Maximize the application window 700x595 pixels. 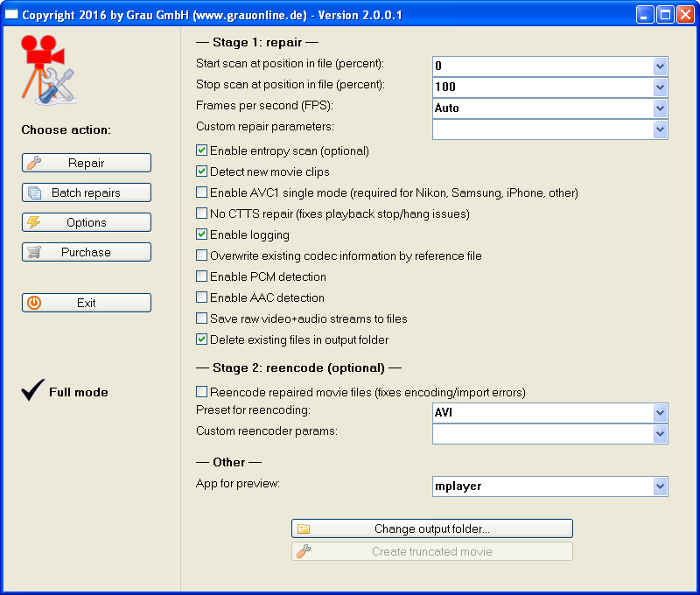pos(665,15)
